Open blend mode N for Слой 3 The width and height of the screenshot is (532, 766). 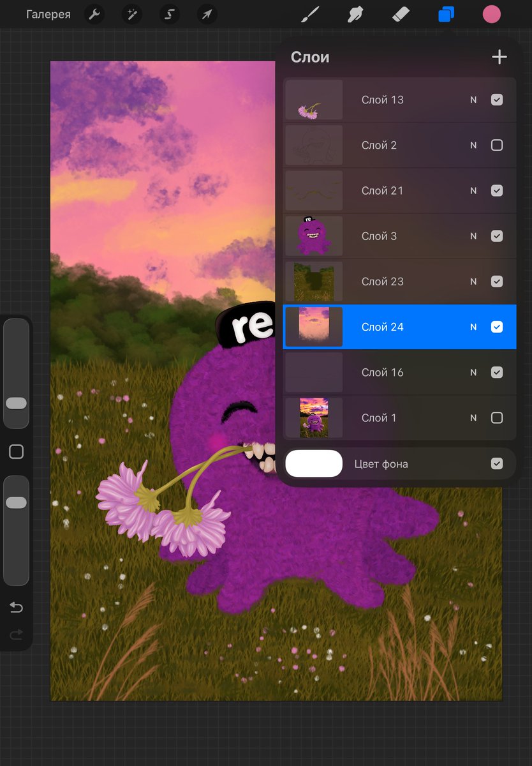point(473,236)
